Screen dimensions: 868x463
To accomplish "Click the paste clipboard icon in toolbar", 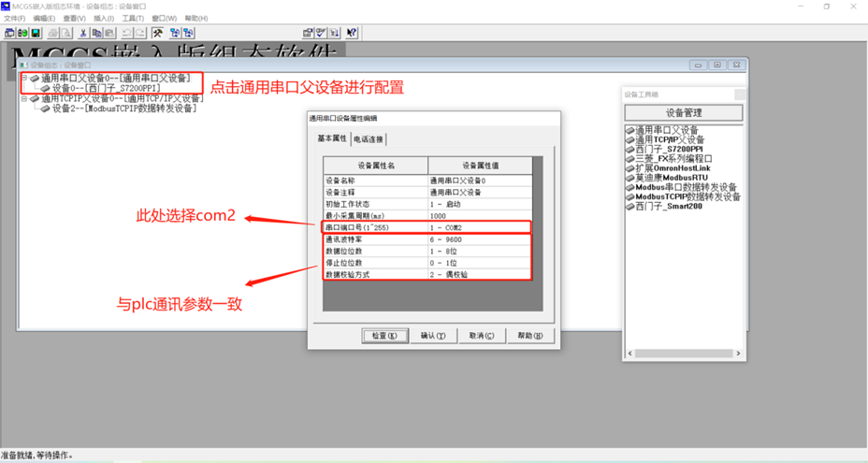I will 109,34.
